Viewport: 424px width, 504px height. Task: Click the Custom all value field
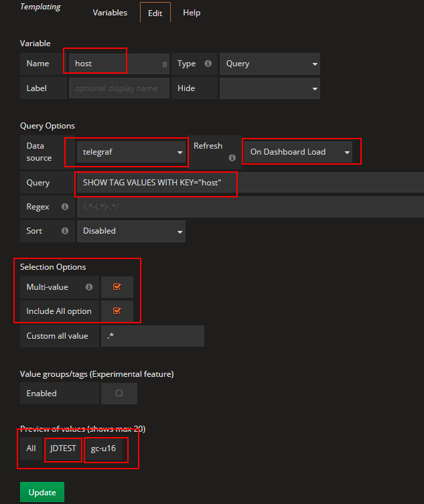153,336
